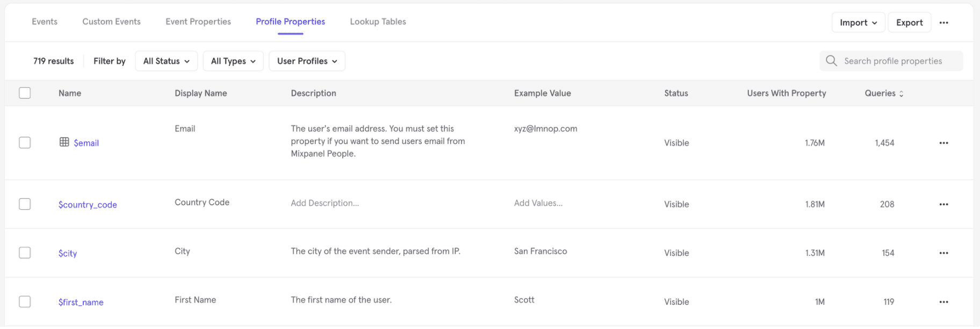Open the Import dropdown menu

(x=858, y=23)
